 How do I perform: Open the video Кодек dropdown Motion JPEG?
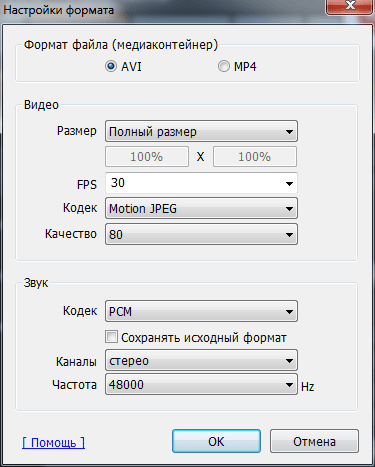coord(201,208)
